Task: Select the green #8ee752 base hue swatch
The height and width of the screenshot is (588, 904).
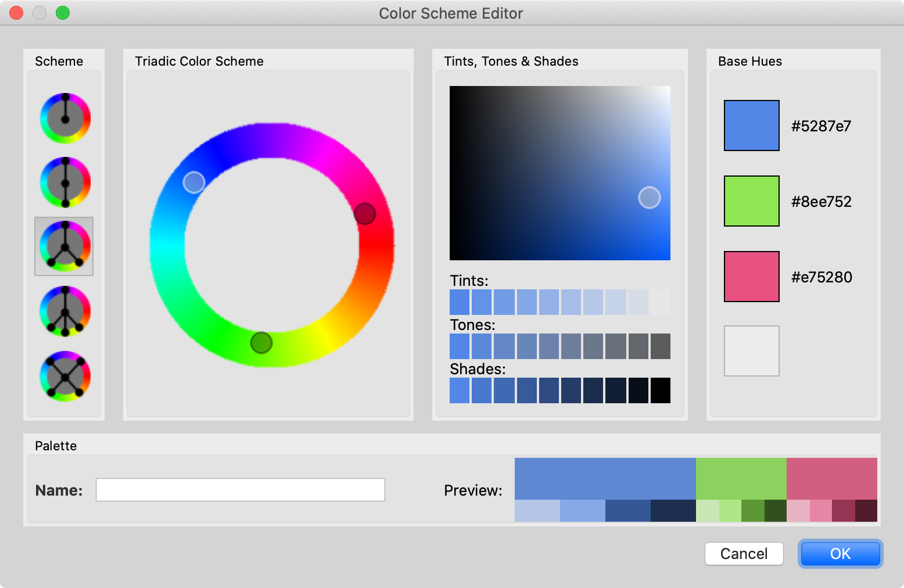Action: [x=751, y=201]
